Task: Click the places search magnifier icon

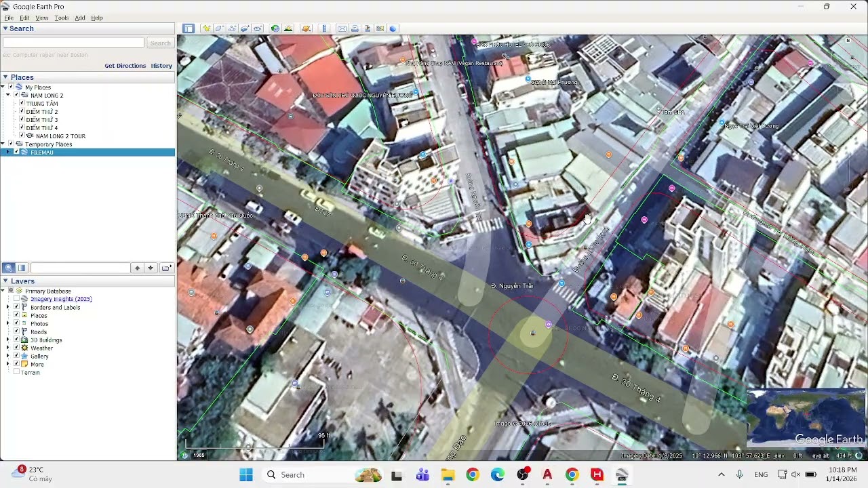Action: 9,268
